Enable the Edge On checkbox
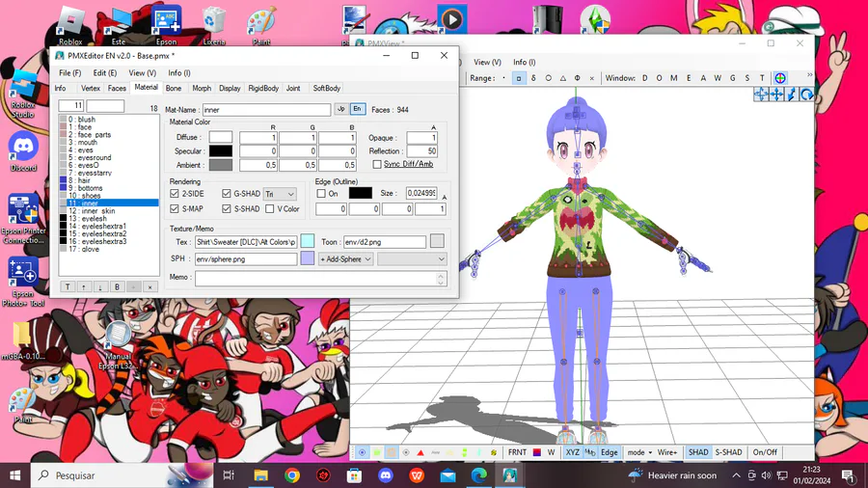This screenshot has width=868, height=488. coord(321,194)
